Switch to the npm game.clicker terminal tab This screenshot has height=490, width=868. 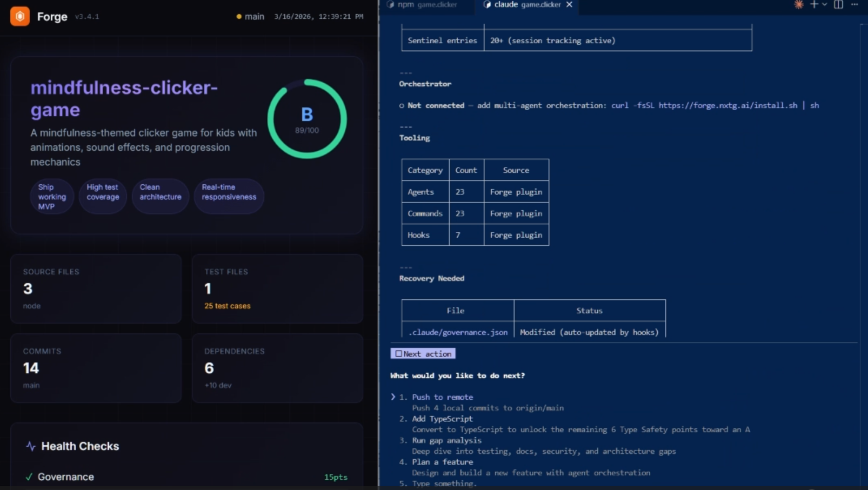[x=427, y=4]
